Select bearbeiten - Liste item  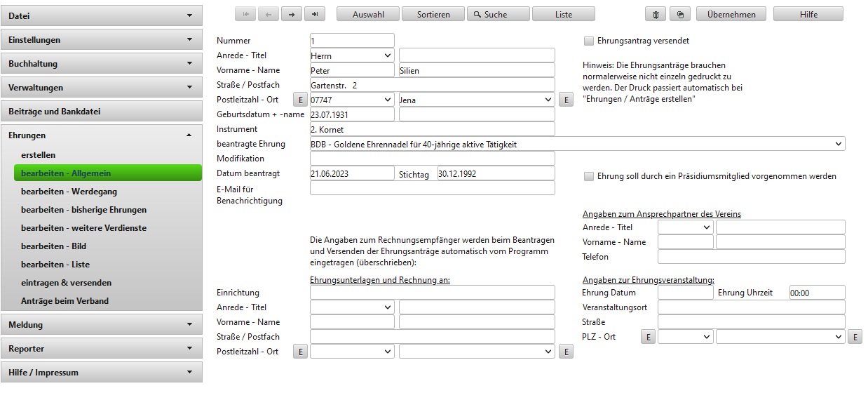107,265
